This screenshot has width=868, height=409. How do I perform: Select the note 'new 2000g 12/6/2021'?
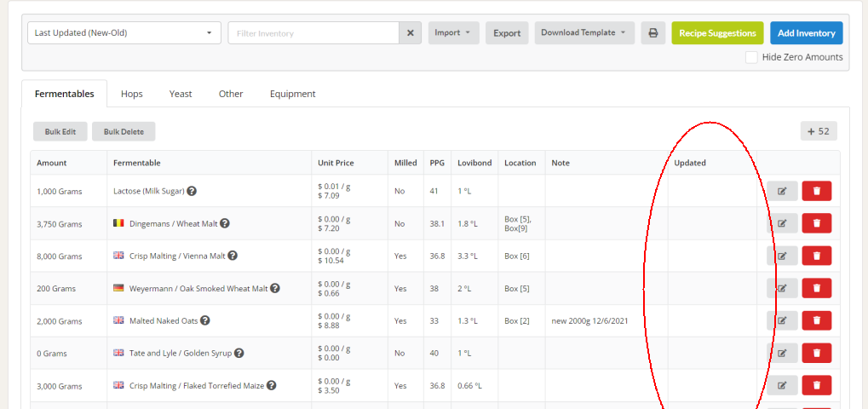[x=589, y=321]
